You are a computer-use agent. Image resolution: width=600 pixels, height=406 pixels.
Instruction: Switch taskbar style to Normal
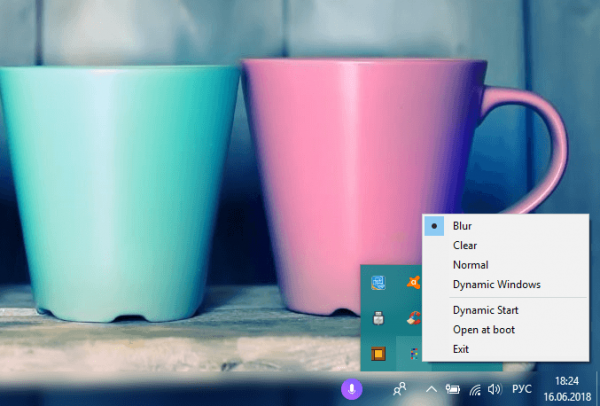coord(505,265)
